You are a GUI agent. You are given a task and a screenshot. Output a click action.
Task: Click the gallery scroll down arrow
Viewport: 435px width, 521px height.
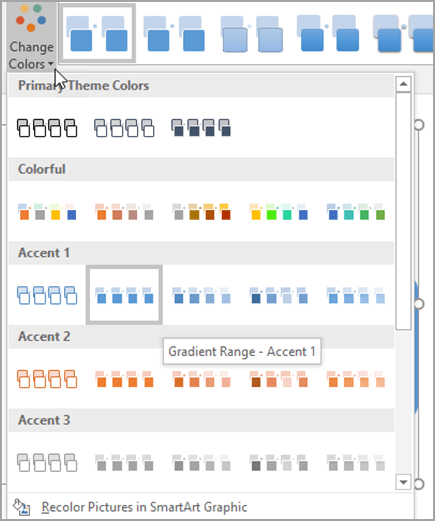coord(403,482)
